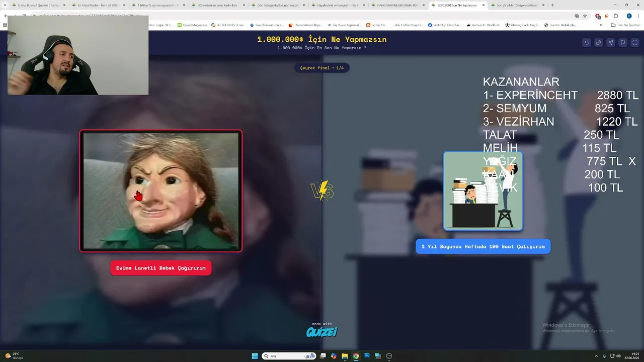Click the undo arrow icon in Quizei header
This screenshot has height=362, width=644.
coord(586,43)
